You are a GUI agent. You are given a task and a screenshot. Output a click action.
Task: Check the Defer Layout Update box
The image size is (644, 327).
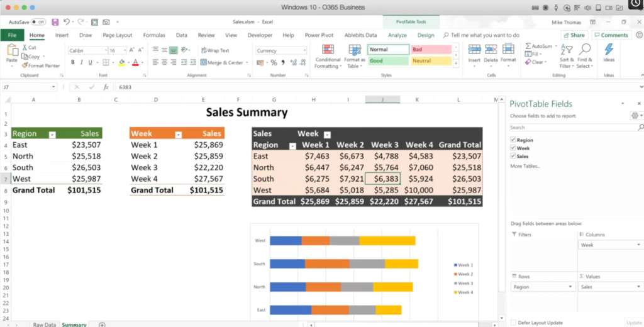tap(513, 323)
